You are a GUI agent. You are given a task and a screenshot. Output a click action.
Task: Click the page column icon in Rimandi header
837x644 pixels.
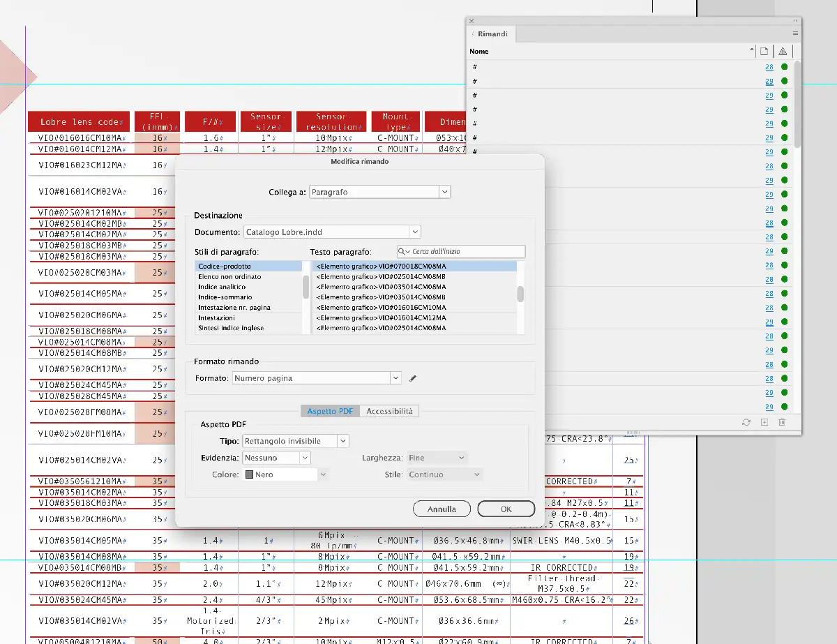click(764, 52)
